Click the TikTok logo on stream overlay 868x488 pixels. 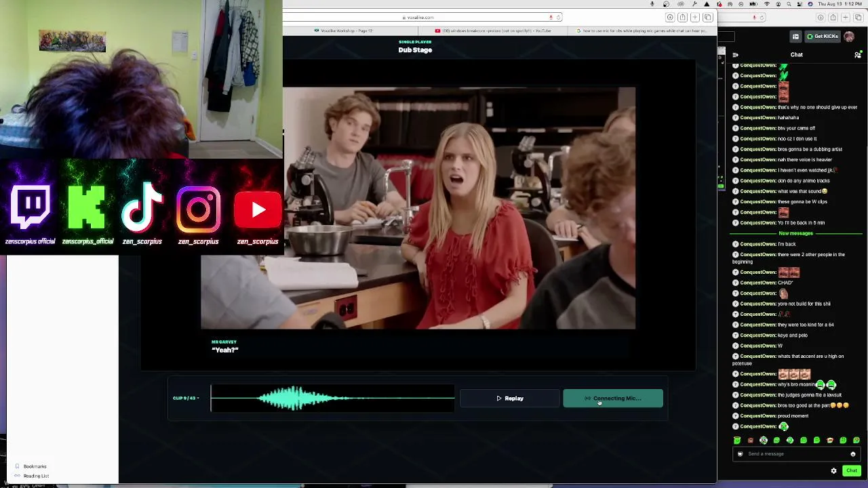(142, 206)
